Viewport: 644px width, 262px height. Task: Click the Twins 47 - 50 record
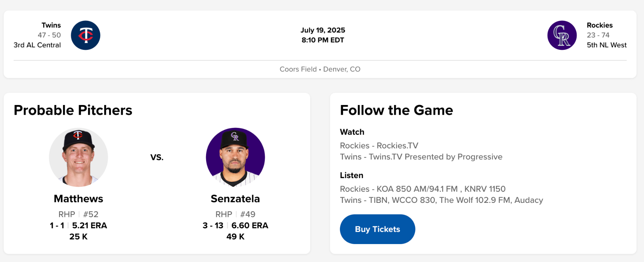coord(49,35)
